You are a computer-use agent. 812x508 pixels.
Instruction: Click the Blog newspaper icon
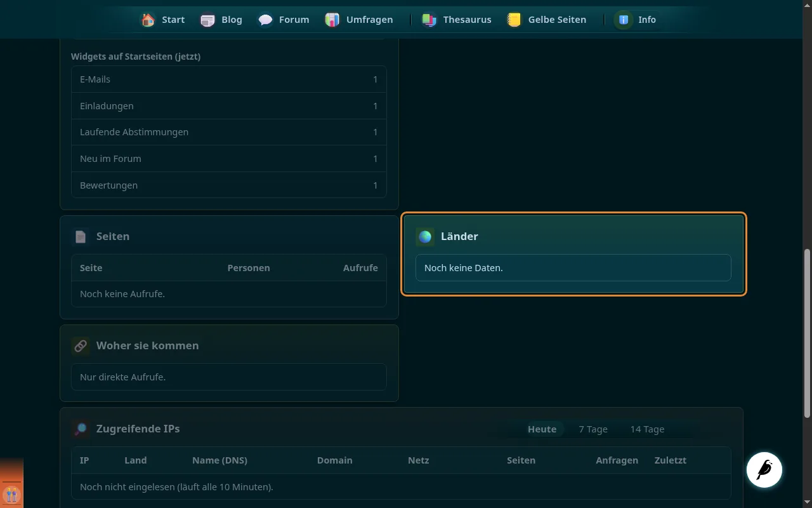pos(207,20)
